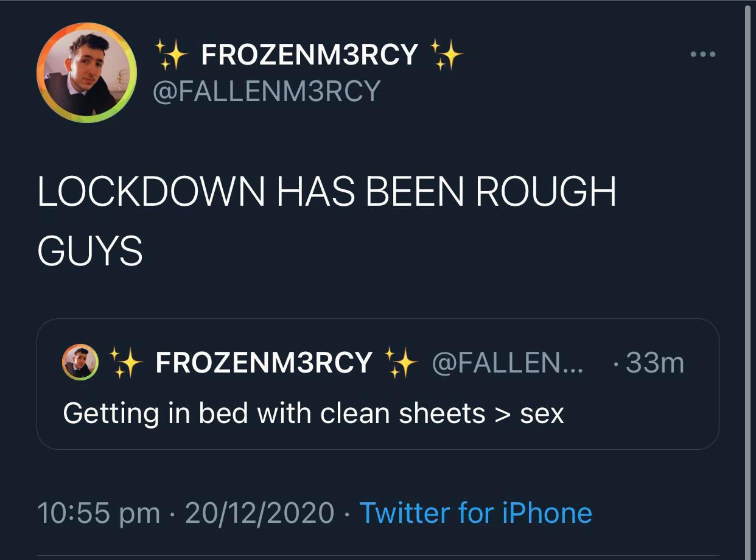
Task: Open the "Twitter for iPhone" source link
Action: [475, 513]
